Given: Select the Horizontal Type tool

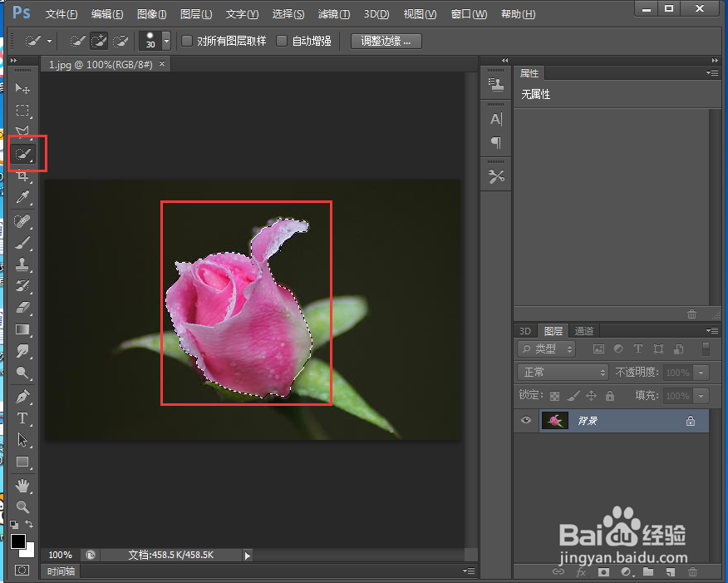Looking at the screenshot, I should (23, 417).
